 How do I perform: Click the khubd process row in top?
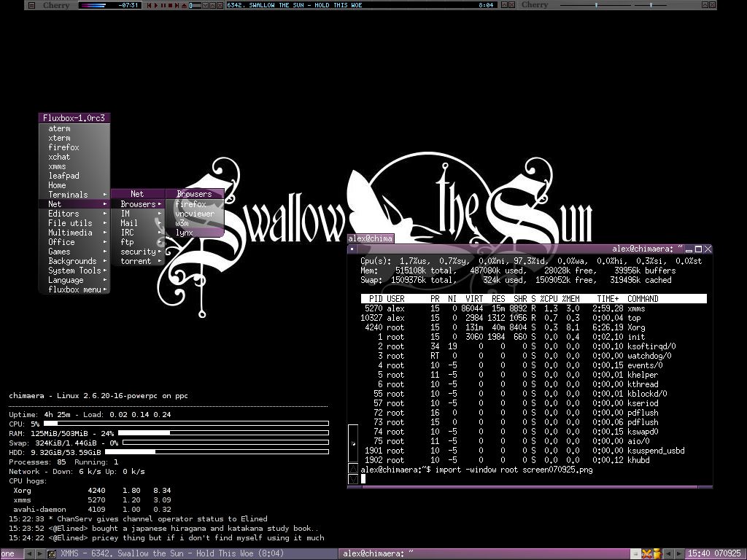533,461
